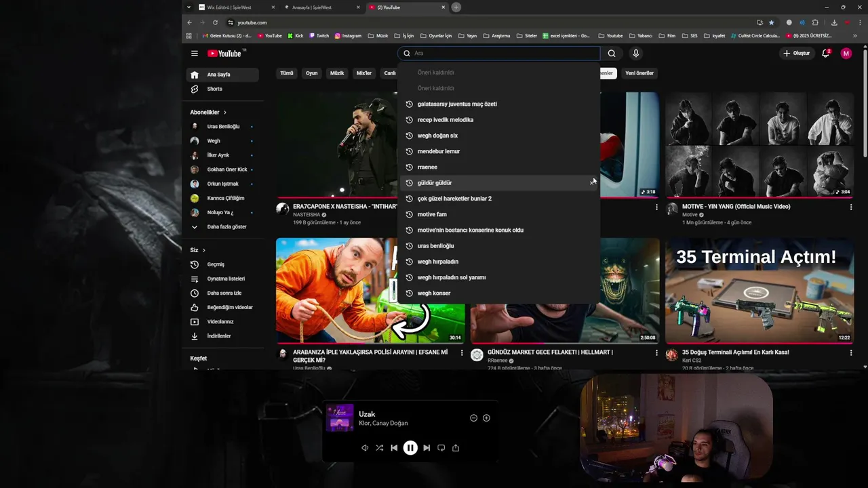Pick suggestion güldür güldür

(498, 183)
